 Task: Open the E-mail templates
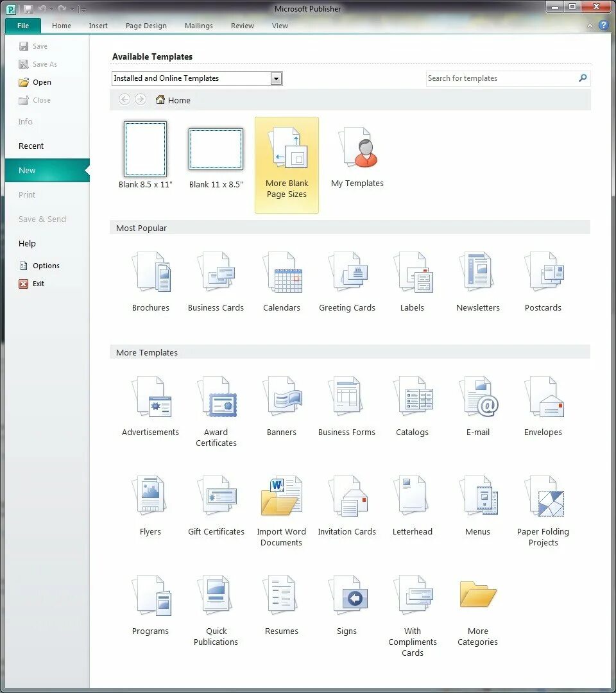477,407
